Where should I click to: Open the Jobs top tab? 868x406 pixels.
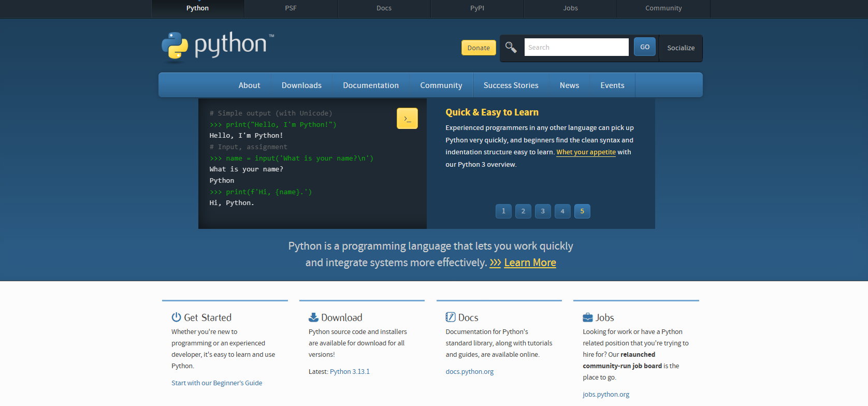(x=571, y=8)
